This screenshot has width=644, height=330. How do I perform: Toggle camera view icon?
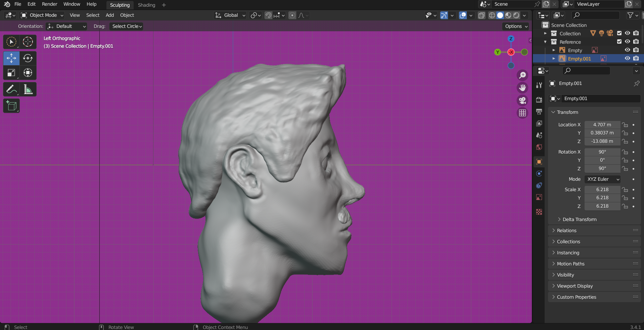tap(522, 100)
